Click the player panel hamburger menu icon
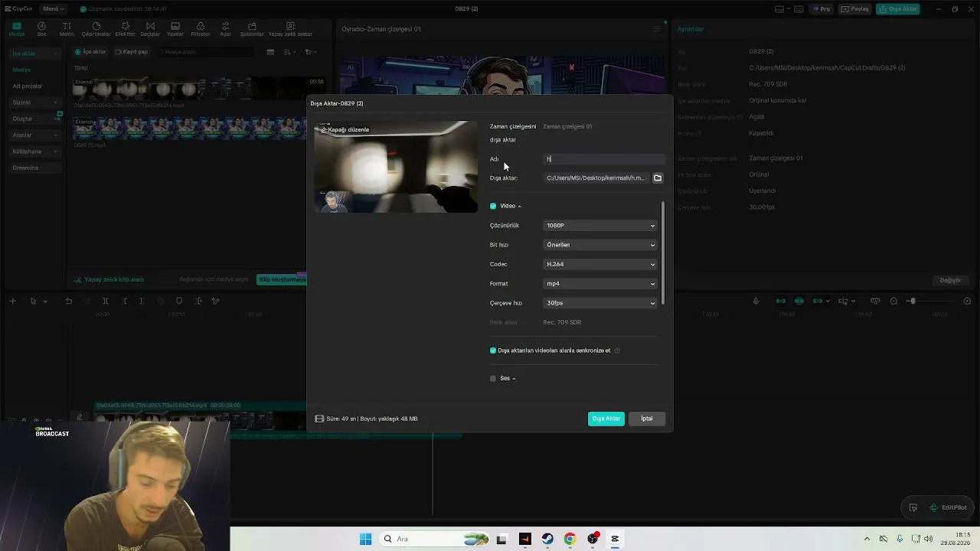The image size is (980, 551). point(656,29)
